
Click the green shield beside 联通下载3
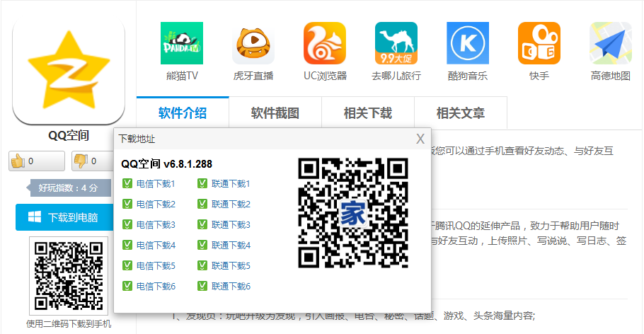(202, 224)
